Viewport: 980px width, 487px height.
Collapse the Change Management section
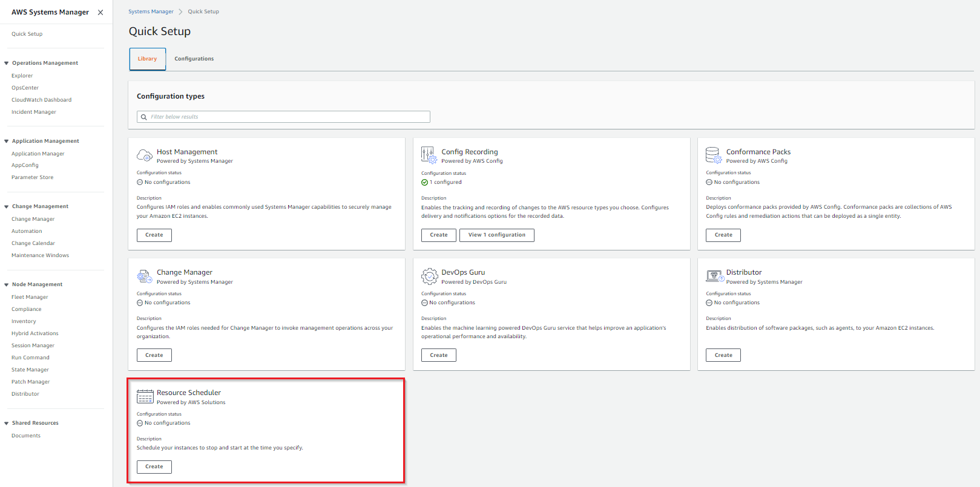[x=7, y=206]
